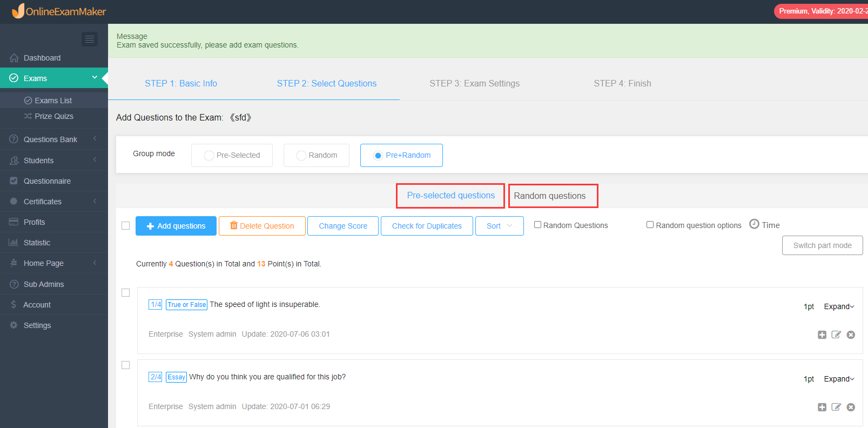
Task: Click the Exams checkmark icon
Action: click(14, 78)
